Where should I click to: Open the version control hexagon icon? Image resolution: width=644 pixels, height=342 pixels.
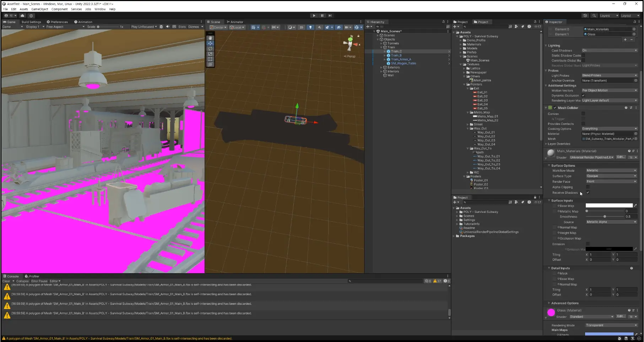point(31,16)
